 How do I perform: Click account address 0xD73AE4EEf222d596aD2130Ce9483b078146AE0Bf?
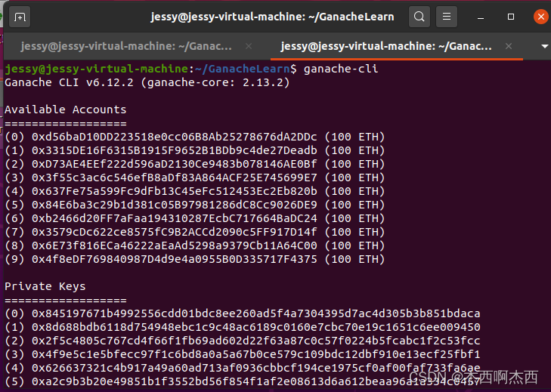[175, 164]
